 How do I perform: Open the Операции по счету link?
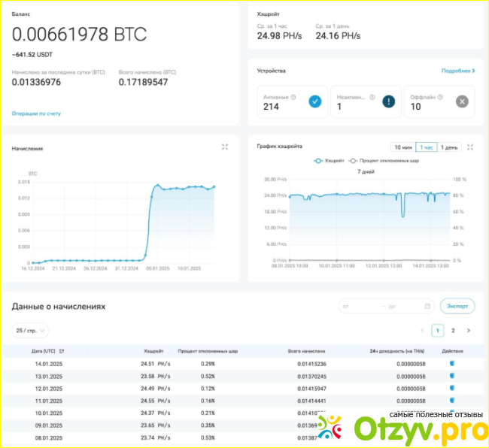(36, 114)
